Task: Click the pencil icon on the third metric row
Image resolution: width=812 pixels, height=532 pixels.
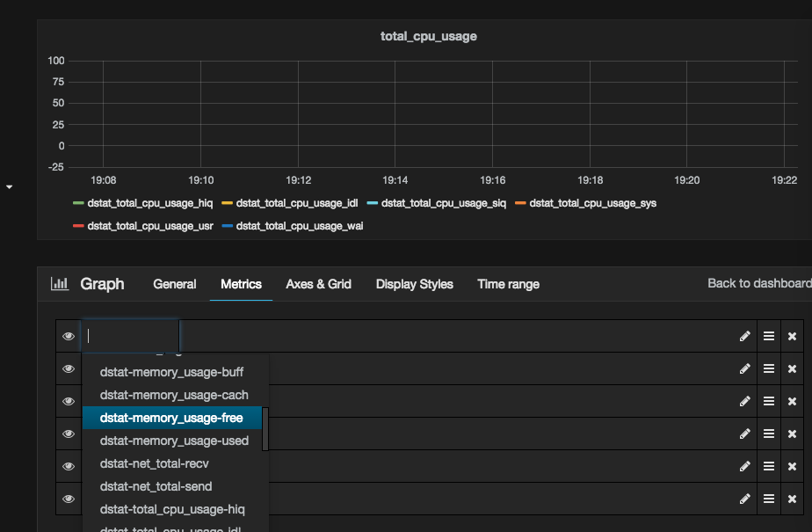Action: click(x=744, y=401)
